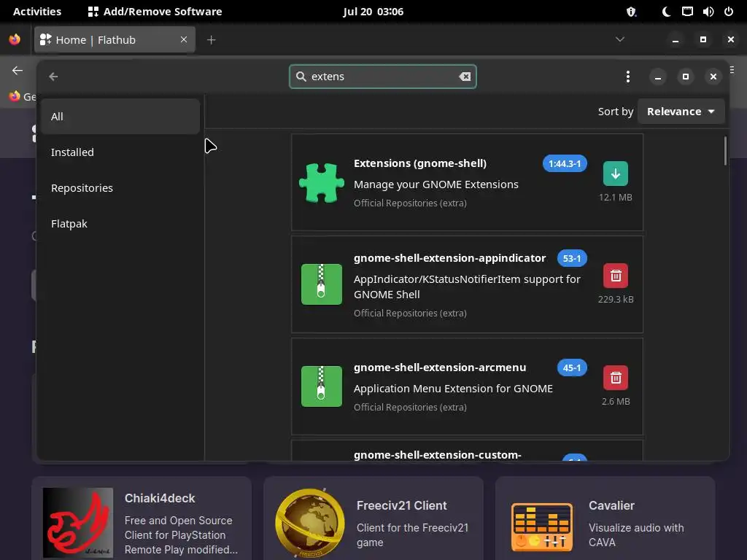Maximize the Add/Remove Software window

tap(685, 77)
